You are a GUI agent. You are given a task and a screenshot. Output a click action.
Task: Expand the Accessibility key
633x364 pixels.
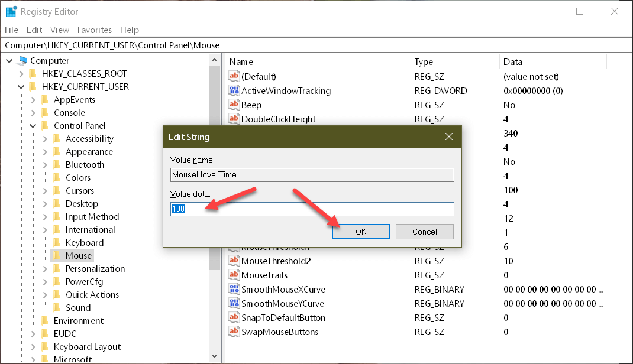click(45, 139)
